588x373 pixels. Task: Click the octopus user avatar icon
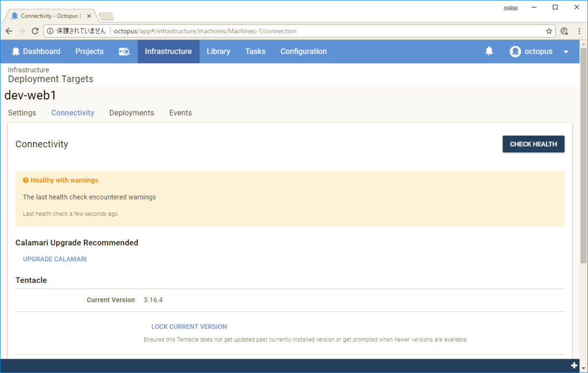tap(515, 51)
